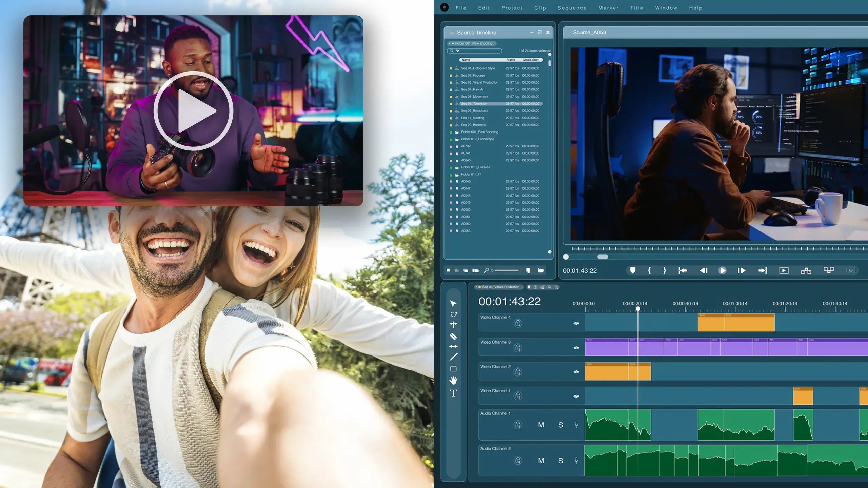This screenshot has height=488, width=868.
Task: Open the Sequence menu
Action: click(572, 8)
